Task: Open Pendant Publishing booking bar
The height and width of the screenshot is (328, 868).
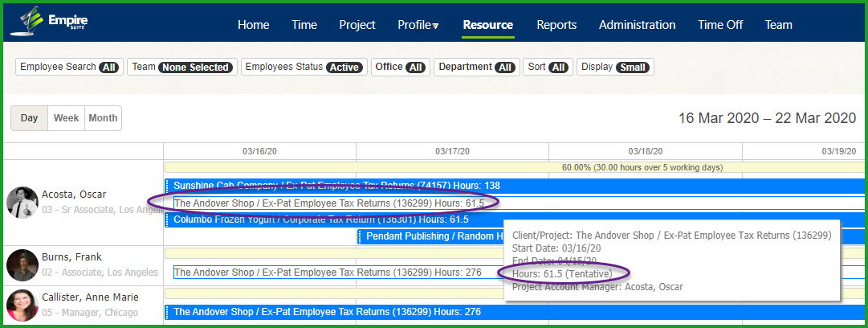Action: tap(430, 236)
